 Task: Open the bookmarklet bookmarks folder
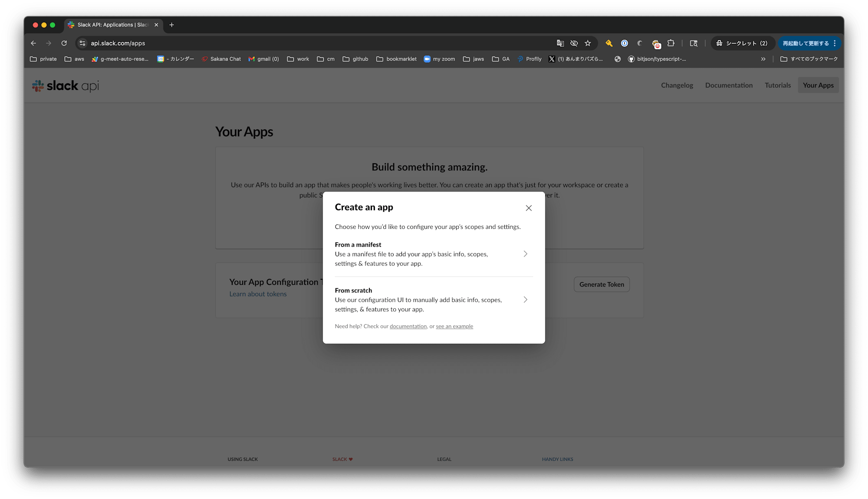397,59
